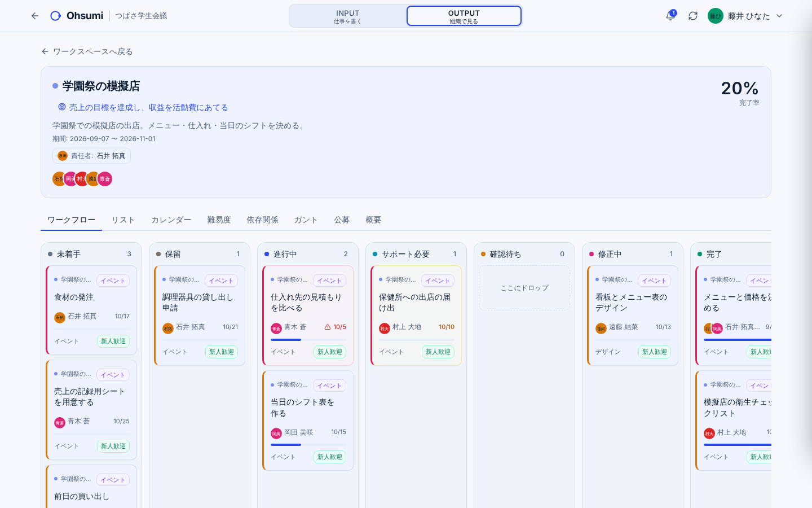Switch to the ガント tab
Screen dimensions: 812x508
tap(306, 220)
